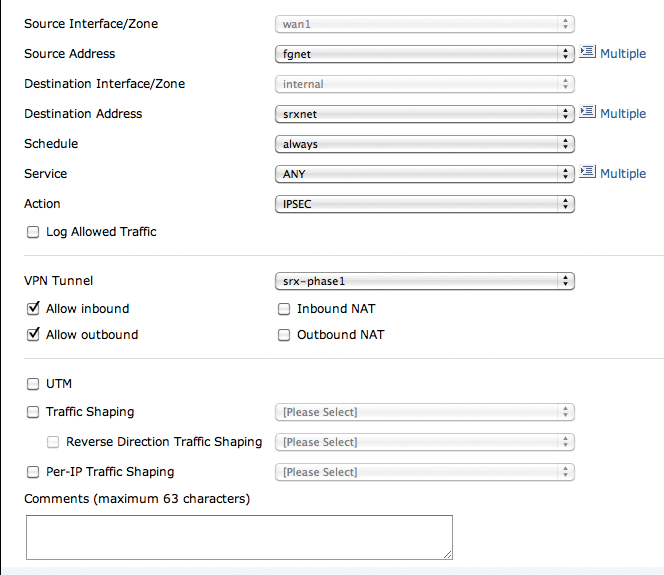Image resolution: width=664 pixels, height=575 pixels.
Task: Click inside the Comments text area
Action: click(239, 537)
